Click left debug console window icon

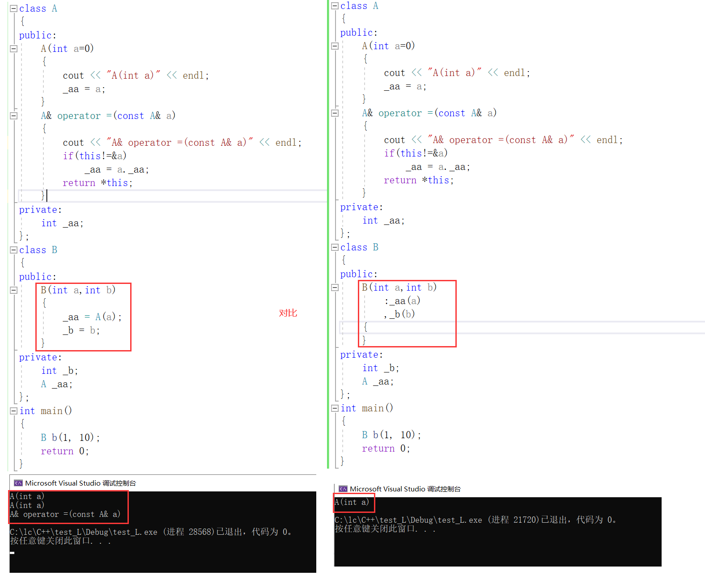pyautogui.click(x=18, y=483)
